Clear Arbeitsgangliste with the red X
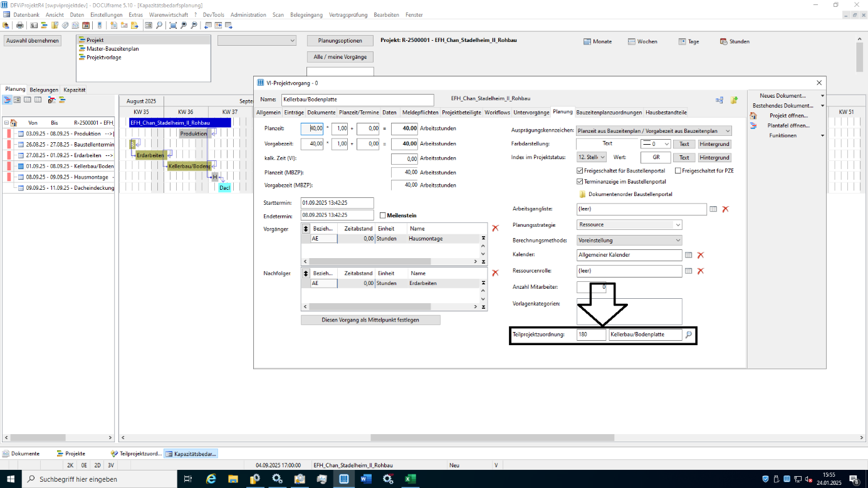Viewport: 868px width, 488px height. [725, 209]
